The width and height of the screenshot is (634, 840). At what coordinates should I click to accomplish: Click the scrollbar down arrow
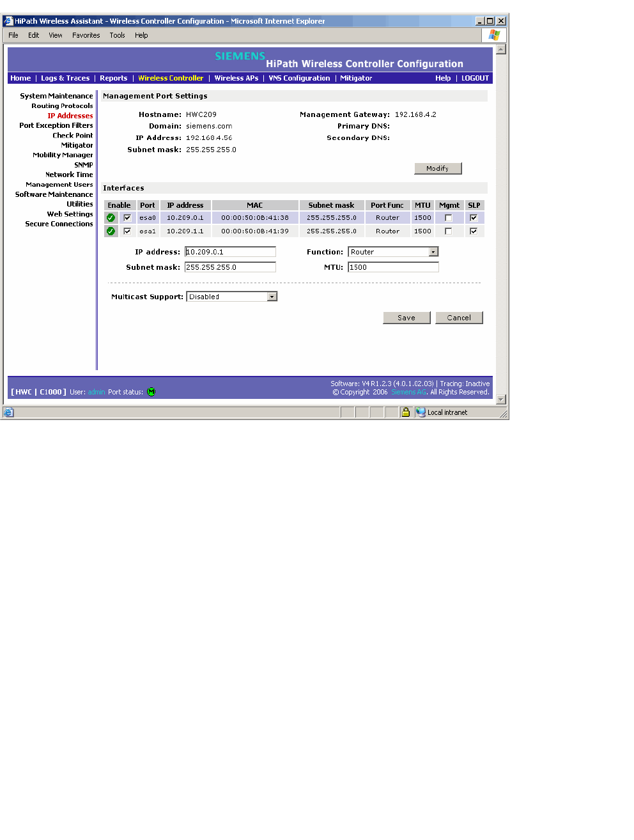pos(501,400)
